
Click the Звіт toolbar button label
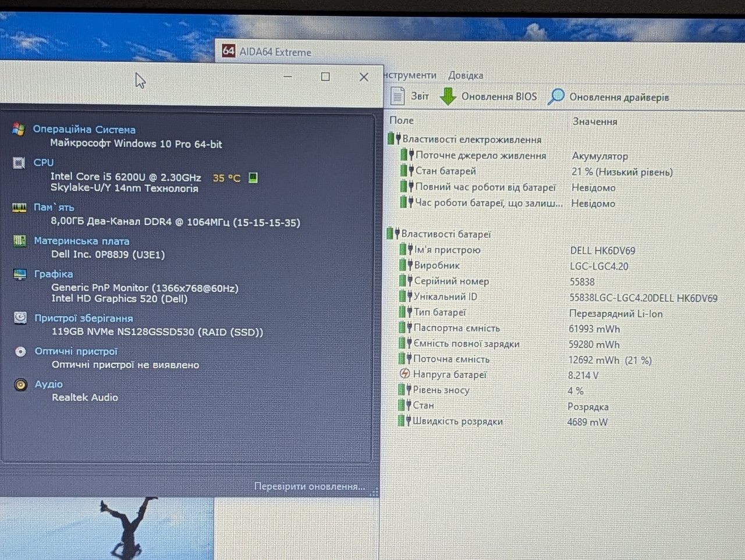point(420,96)
